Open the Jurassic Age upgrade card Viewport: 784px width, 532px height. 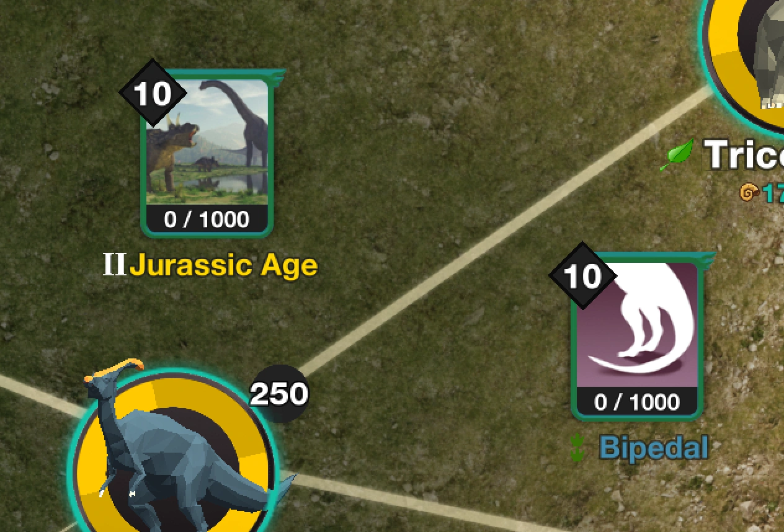[207, 153]
